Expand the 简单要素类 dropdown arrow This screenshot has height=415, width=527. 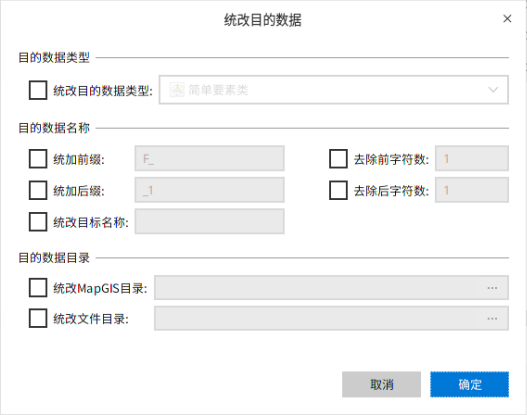tap(493, 90)
